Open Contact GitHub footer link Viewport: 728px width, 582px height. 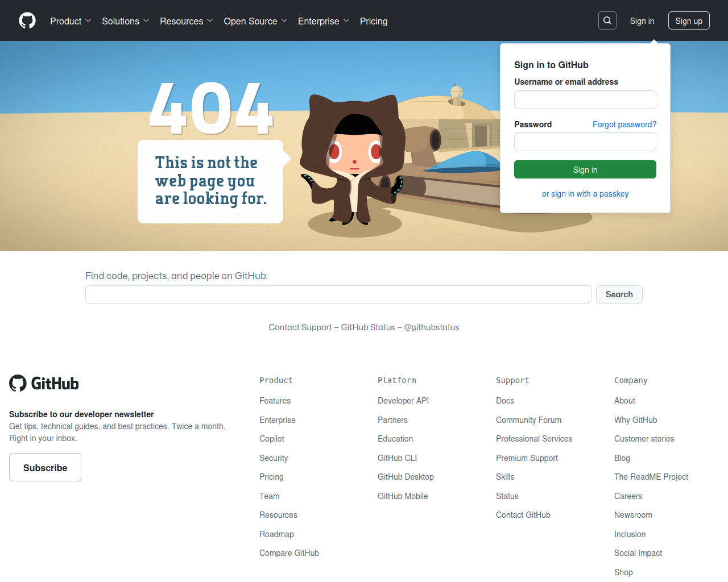(523, 515)
